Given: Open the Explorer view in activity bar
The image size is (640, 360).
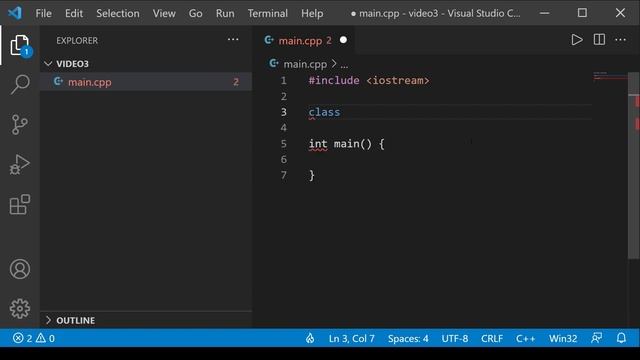Looking at the screenshot, I should pyautogui.click(x=20, y=45).
